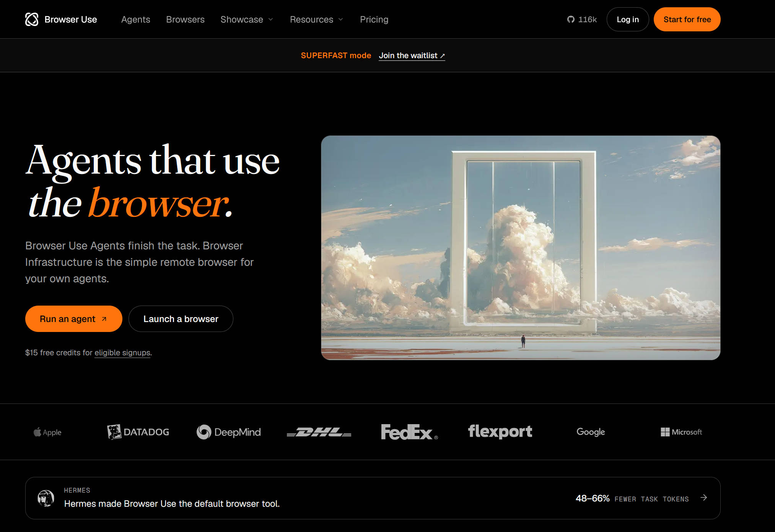Open the GitHub 116k stars icon
Screen dimensions: 775x532
pos(571,20)
